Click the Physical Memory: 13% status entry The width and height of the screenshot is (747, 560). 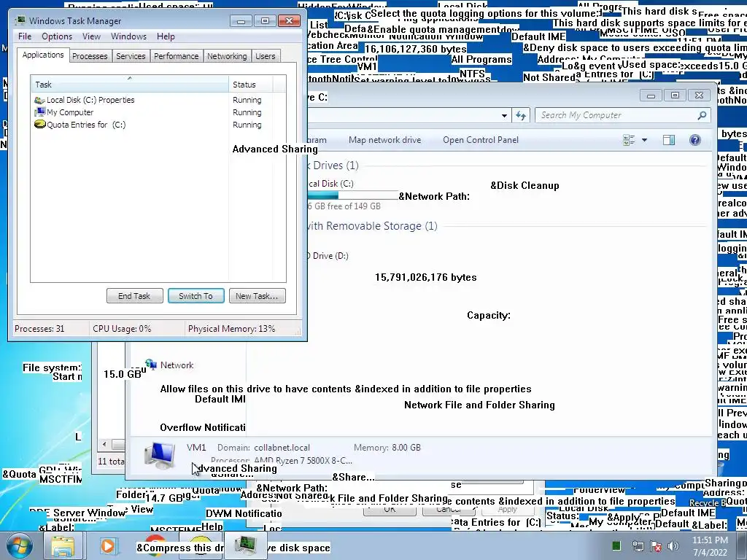click(231, 329)
